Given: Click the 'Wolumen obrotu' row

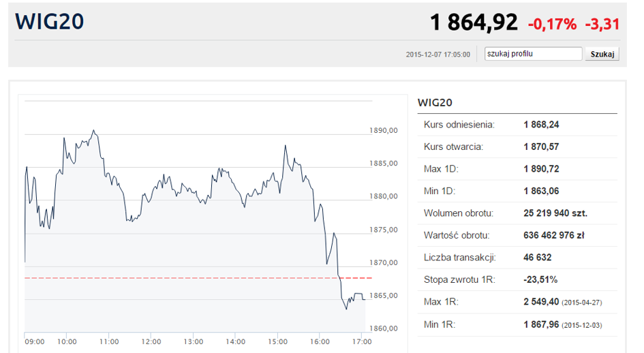Looking at the screenshot, I should click(517, 213).
